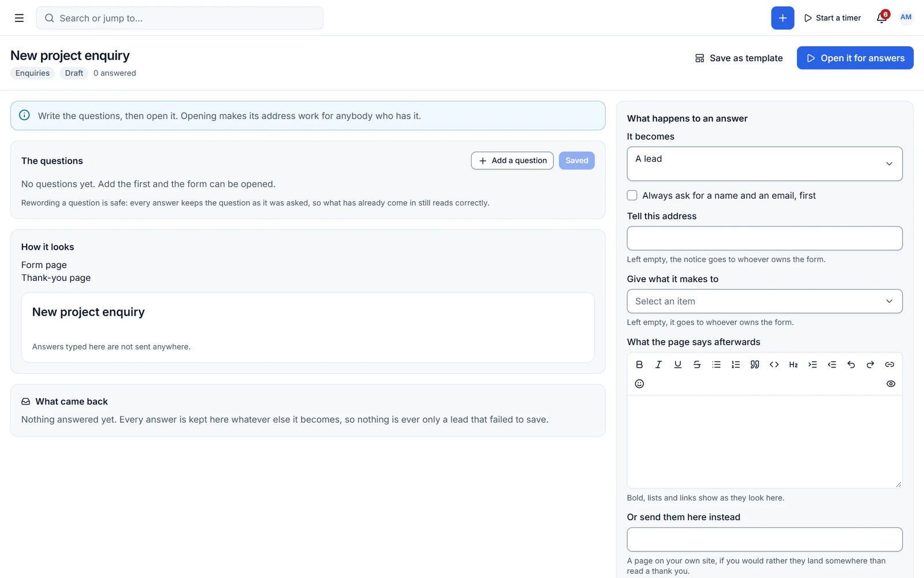Insert a blockquote

click(x=755, y=364)
